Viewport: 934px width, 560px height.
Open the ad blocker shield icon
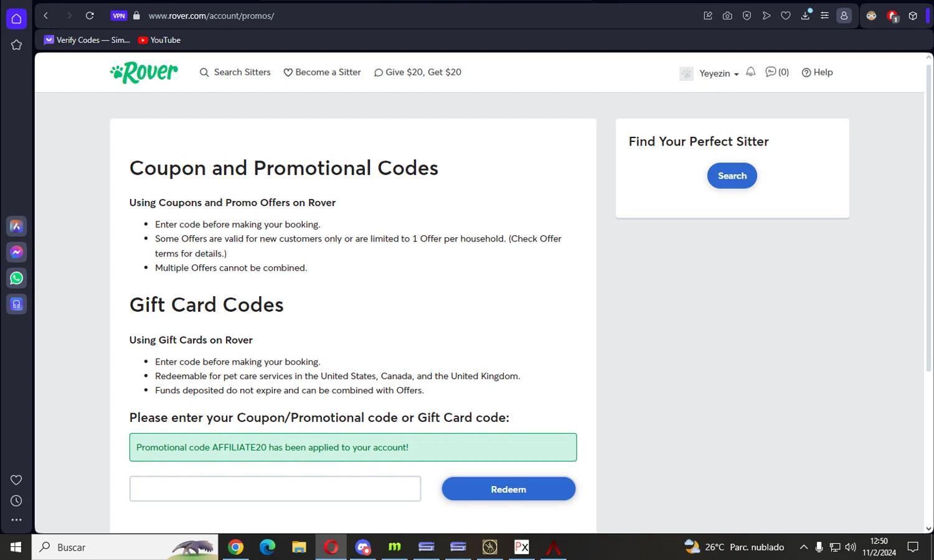(747, 16)
